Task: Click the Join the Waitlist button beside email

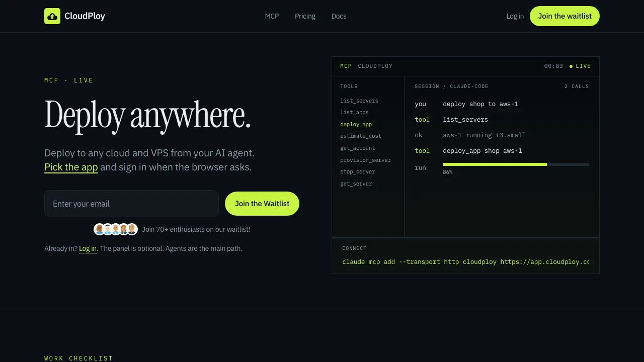Action: pos(262,204)
